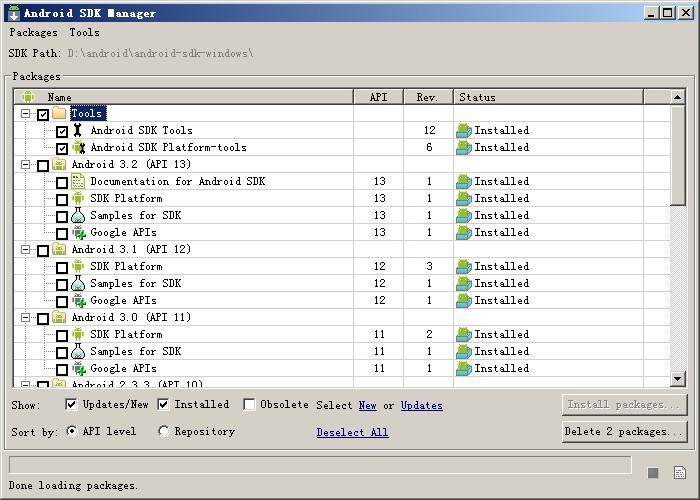Click the Installed status icon for Android SDK Tools
700x500 pixels.
[464, 130]
